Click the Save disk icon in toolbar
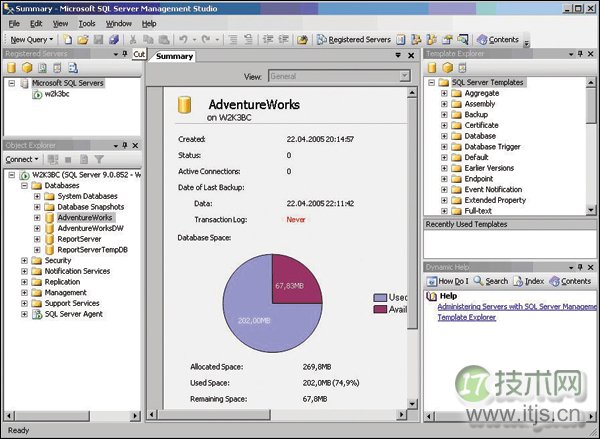The height and width of the screenshot is (439, 600). point(98,39)
